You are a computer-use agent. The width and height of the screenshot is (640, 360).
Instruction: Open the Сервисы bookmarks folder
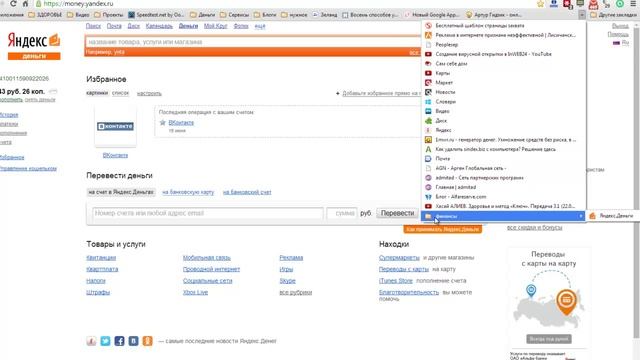235,15
